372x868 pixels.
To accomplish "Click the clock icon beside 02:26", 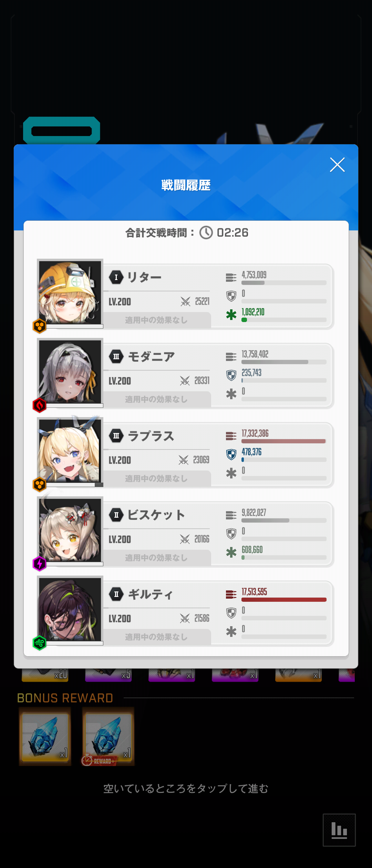I will pos(206,232).
